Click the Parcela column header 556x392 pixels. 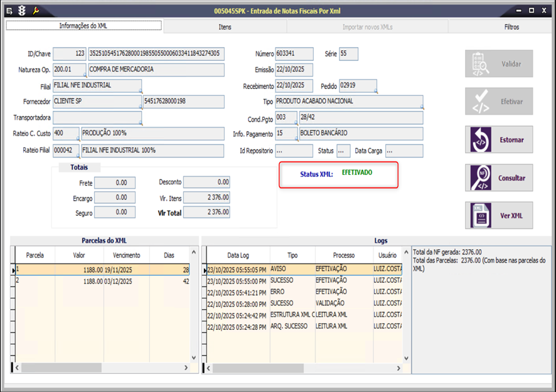click(35, 255)
